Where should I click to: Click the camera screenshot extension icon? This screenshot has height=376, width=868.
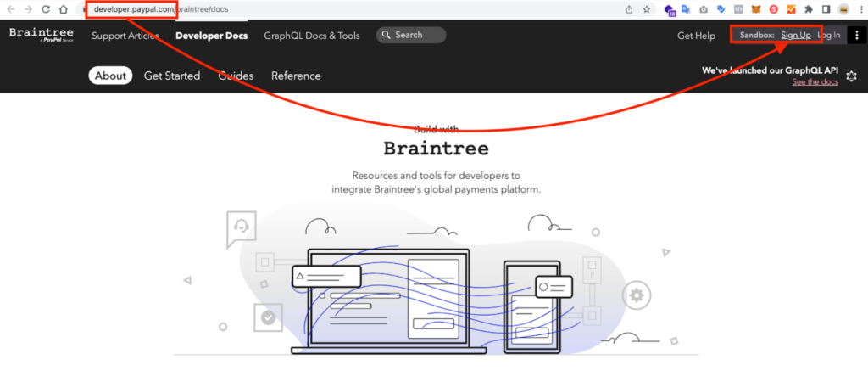click(x=704, y=9)
